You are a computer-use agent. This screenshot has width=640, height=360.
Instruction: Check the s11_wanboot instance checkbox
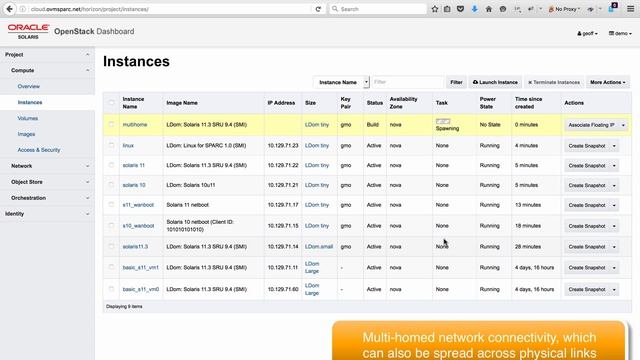pos(111,205)
